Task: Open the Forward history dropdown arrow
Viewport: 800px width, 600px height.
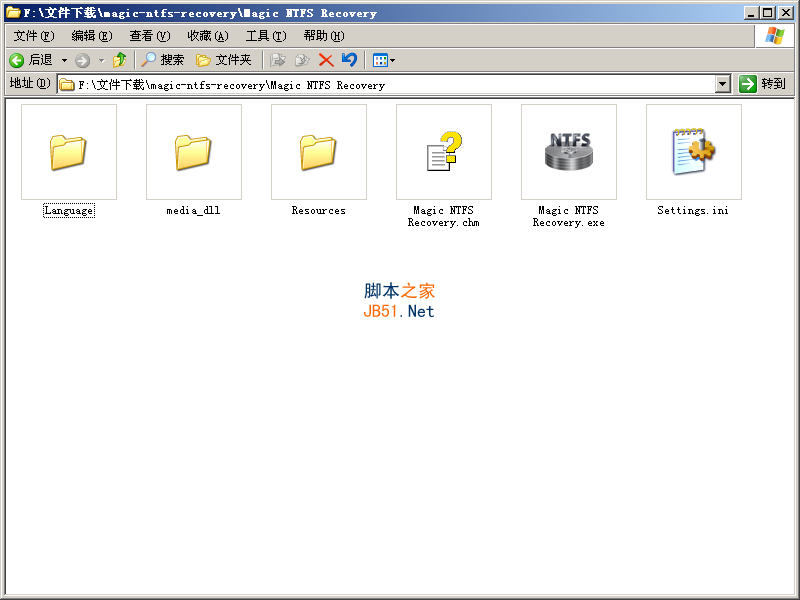Action: [x=101, y=61]
